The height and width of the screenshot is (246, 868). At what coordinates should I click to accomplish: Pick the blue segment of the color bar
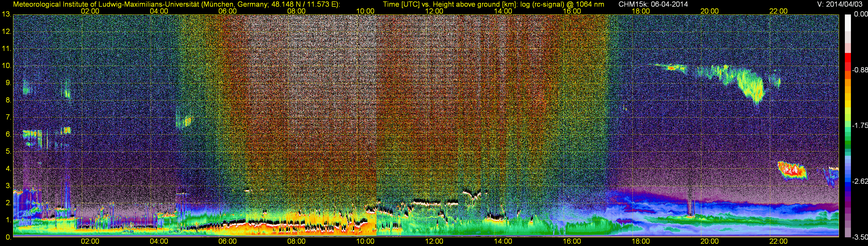[848, 185]
